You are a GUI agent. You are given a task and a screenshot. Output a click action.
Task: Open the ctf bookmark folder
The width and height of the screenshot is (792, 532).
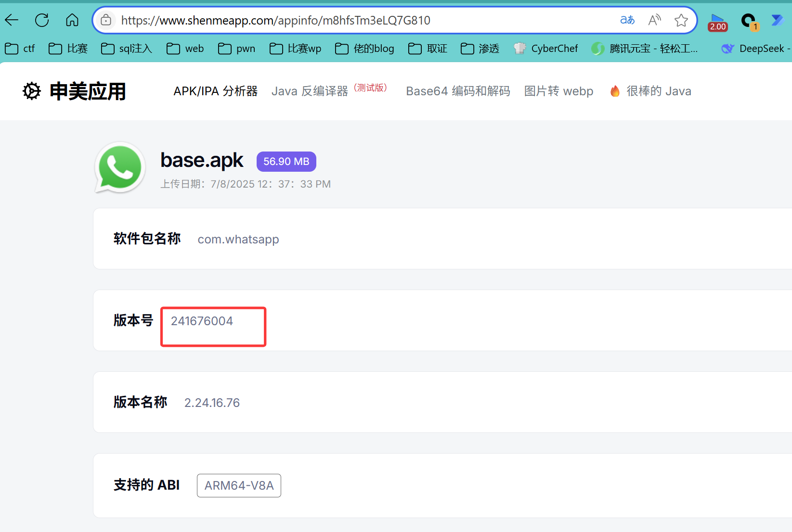20,49
